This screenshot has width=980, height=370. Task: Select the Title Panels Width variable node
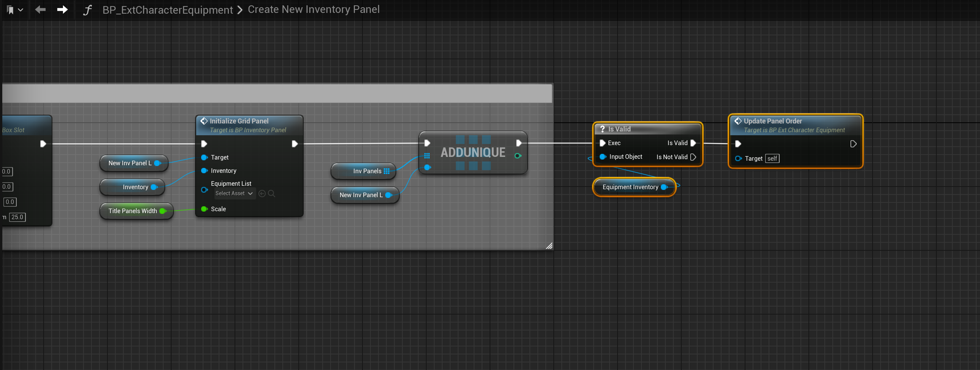pyautogui.click(x=132, y=211)
